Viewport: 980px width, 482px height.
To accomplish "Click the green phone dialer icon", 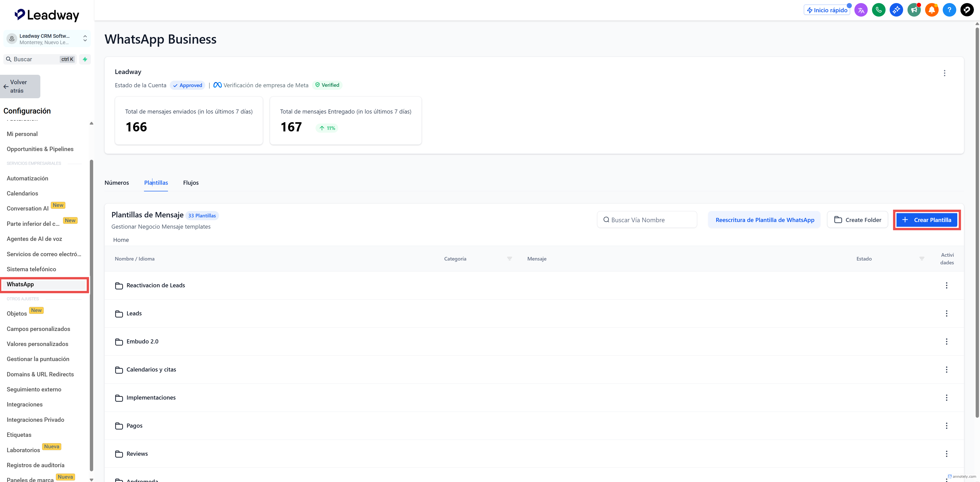I will pos(878,10).
